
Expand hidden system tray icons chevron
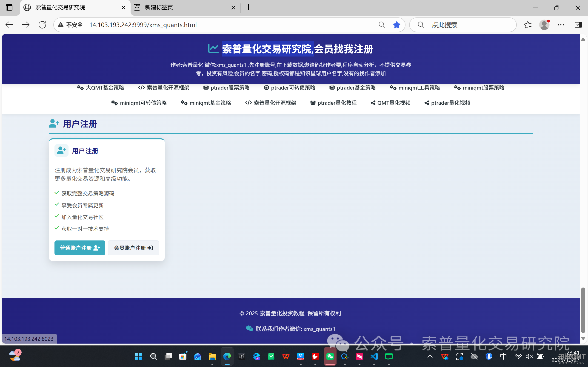click(x=430, y=356)
